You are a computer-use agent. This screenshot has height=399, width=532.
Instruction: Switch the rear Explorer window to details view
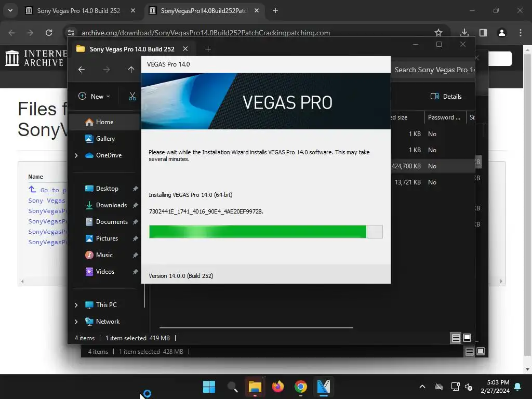pos(469,352)
